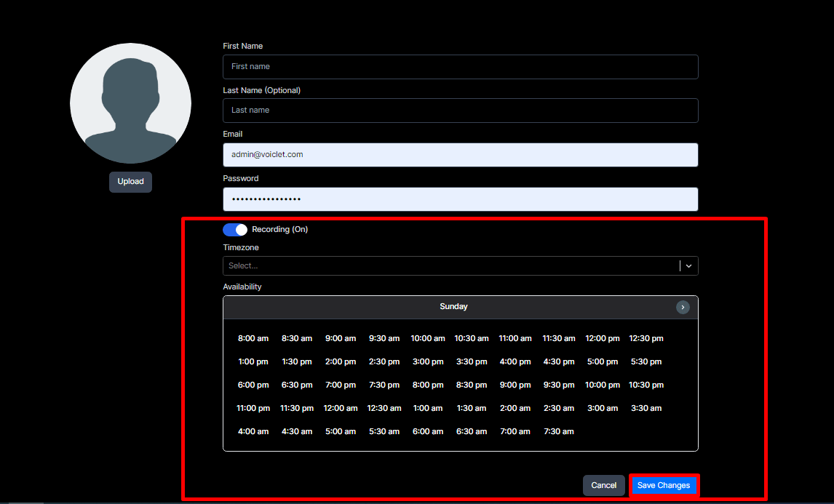Pick the 6:00 pm availability slot

point(253,385)
